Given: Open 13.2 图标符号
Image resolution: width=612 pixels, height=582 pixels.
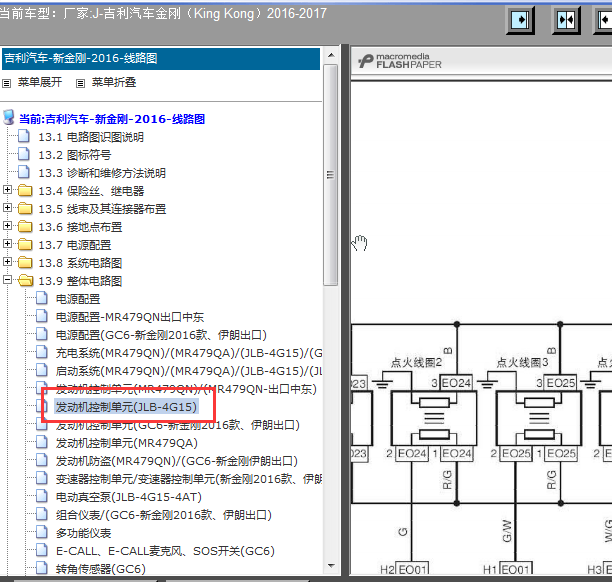Looking at the screenshot, I should pos(75,155).
